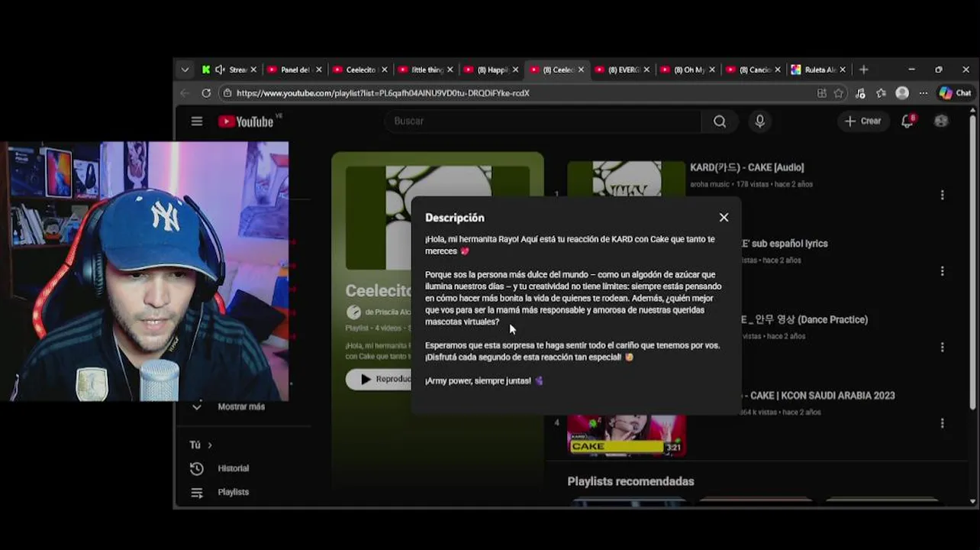Open the CAKE KCON SAUDI ARABIA 2023 title

[817, 396]
